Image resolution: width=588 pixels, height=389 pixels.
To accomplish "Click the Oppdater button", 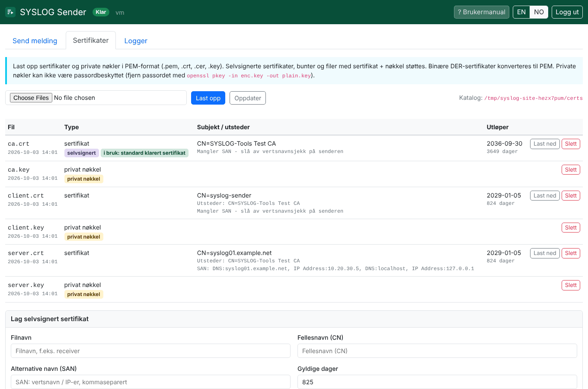I will pos(248,98).
